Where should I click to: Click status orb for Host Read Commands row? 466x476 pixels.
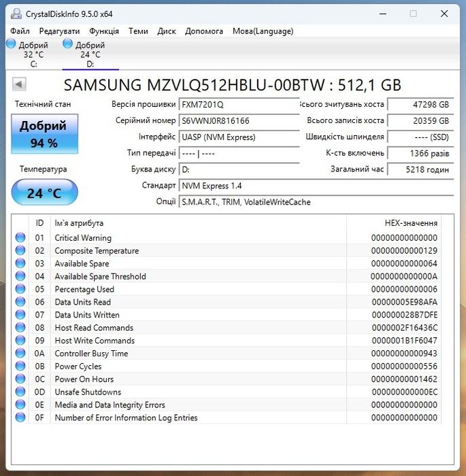[x=20, y=328]
